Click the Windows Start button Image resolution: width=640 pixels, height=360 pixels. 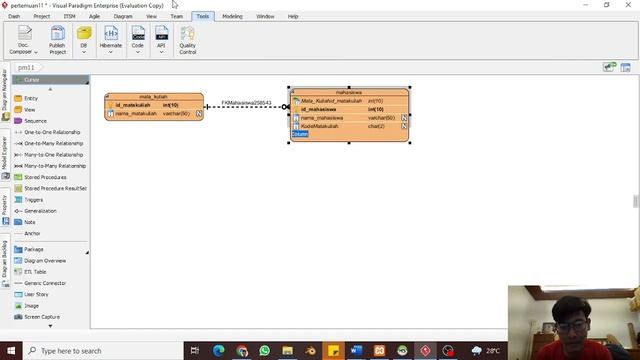click(x=11, y=351)
